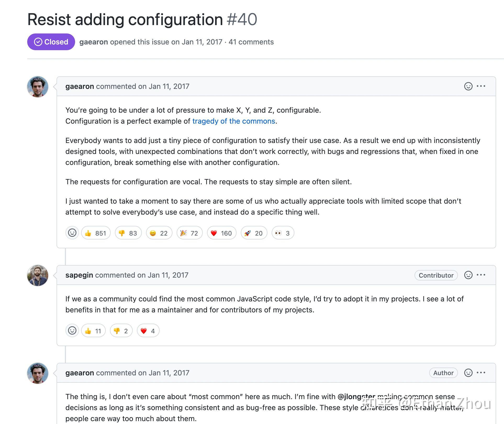Open three-dot options menu on sapegin's comment
Screen dimensions: 504x424
[x=481, y=275]
